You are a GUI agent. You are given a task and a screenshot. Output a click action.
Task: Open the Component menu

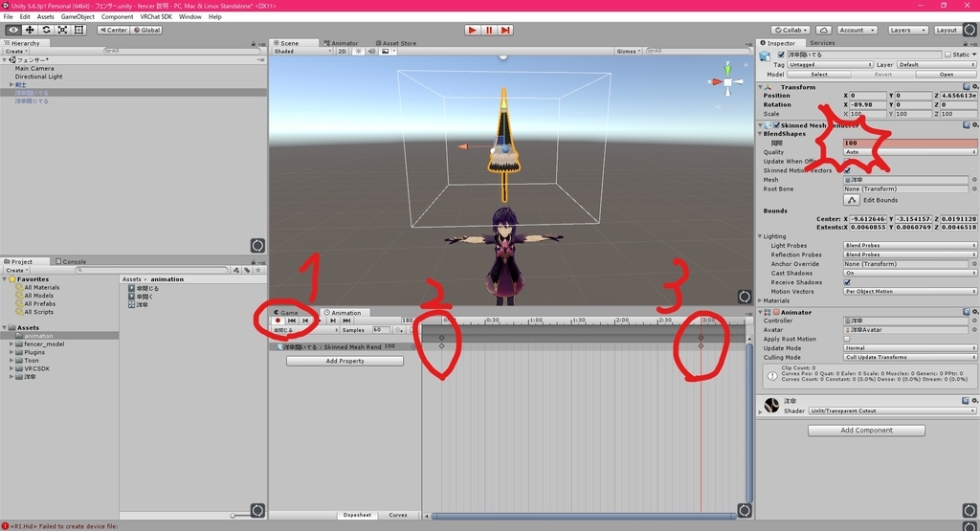click(117, 17)
